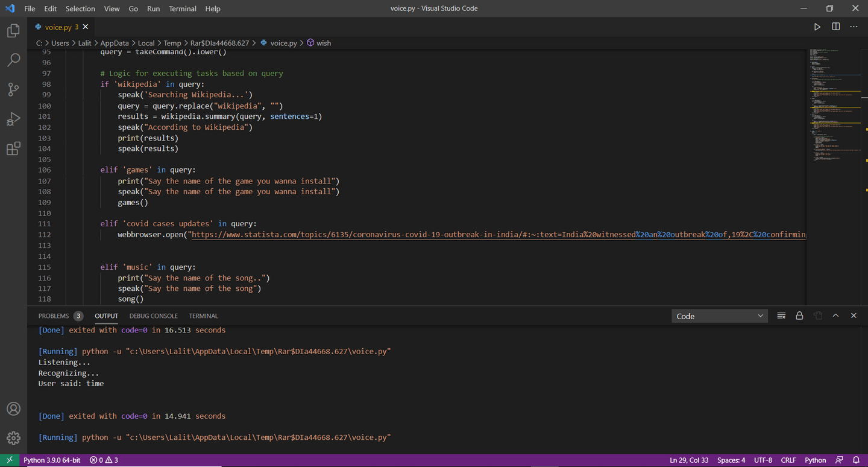Expand the Lalit breadcrumb segment
This screenshot has height=467, width=868.
point(84,43)
